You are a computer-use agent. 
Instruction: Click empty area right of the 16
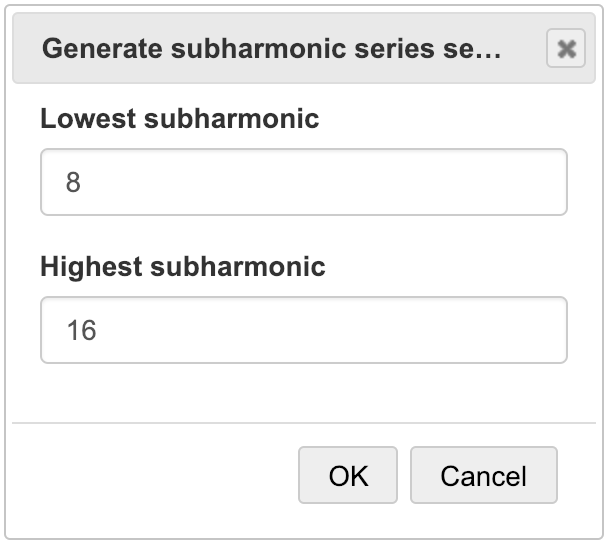coord(350,331)
